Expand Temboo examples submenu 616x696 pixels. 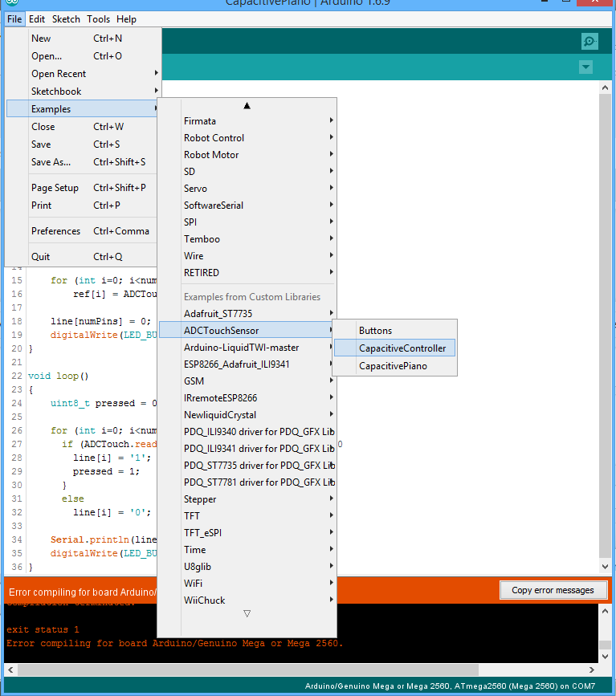[x=247, y=238]
